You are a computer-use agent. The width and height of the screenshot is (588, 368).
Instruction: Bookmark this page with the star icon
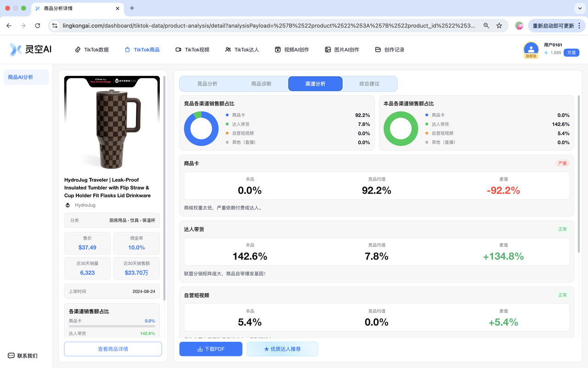(x=499, y=26)
